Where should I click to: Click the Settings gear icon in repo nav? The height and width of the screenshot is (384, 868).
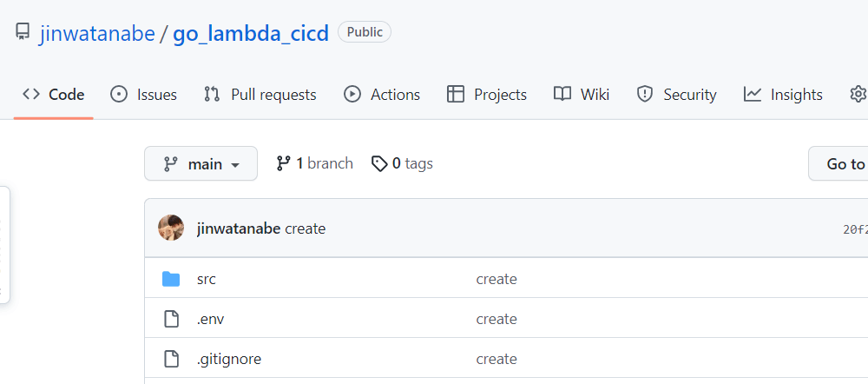pyautogui.click(x=858, y=94)
